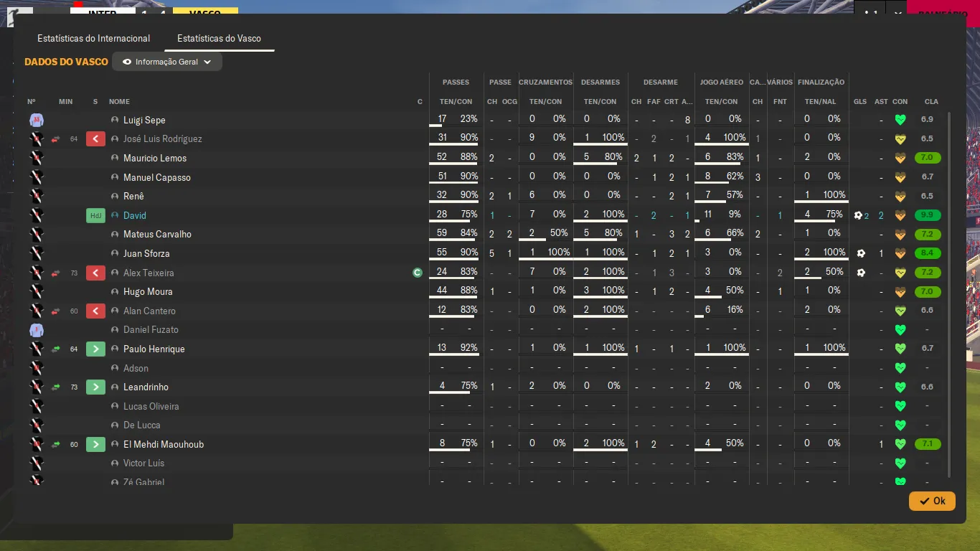Click Alan Cantero condition heart icon

click(x=900, y=311)
